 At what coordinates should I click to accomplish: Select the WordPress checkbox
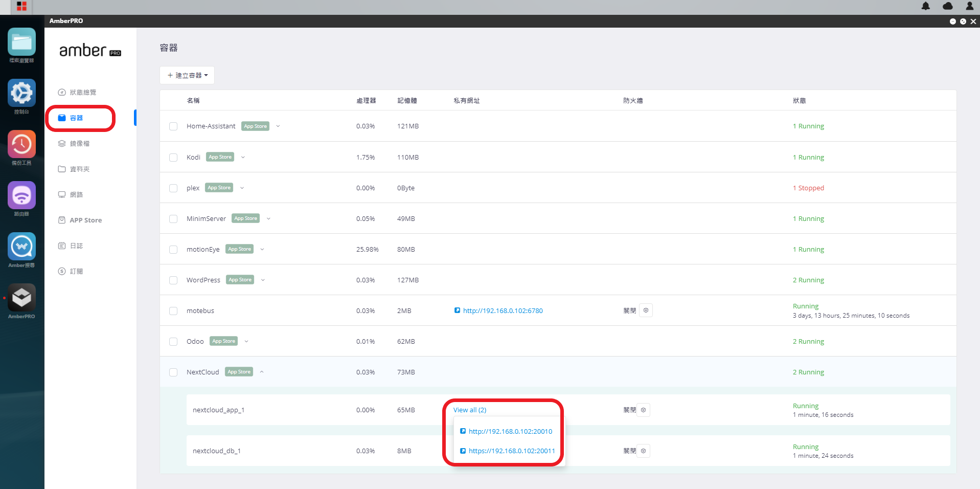coord(173,280)
